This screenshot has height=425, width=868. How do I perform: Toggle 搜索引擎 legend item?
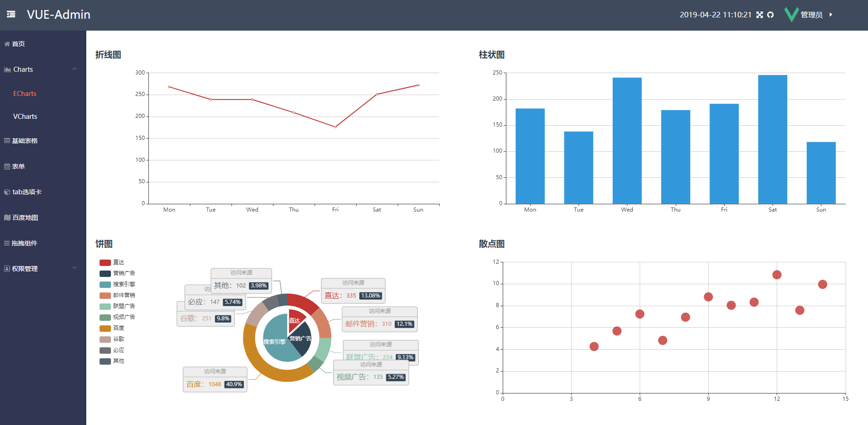tap(117, 284)
